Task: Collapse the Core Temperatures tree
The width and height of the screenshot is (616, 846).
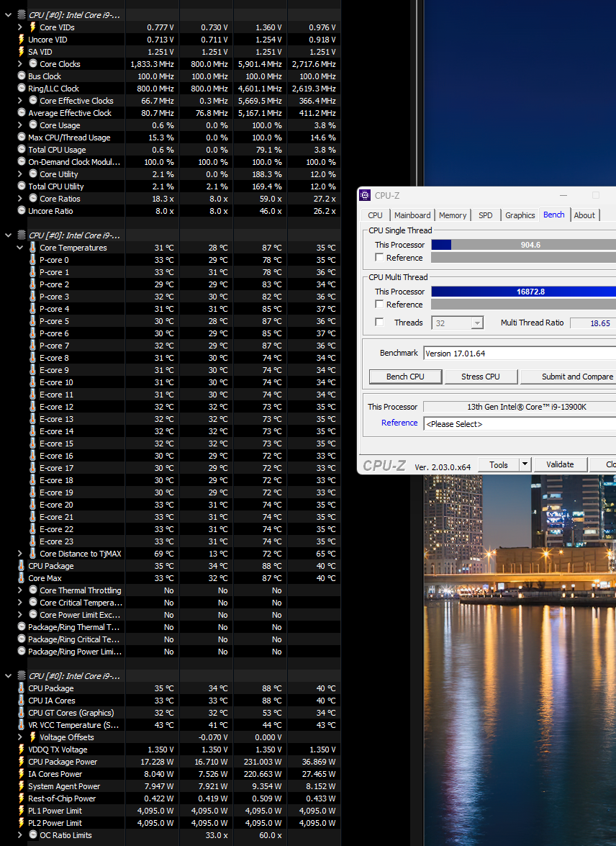Action: (20, 248)
